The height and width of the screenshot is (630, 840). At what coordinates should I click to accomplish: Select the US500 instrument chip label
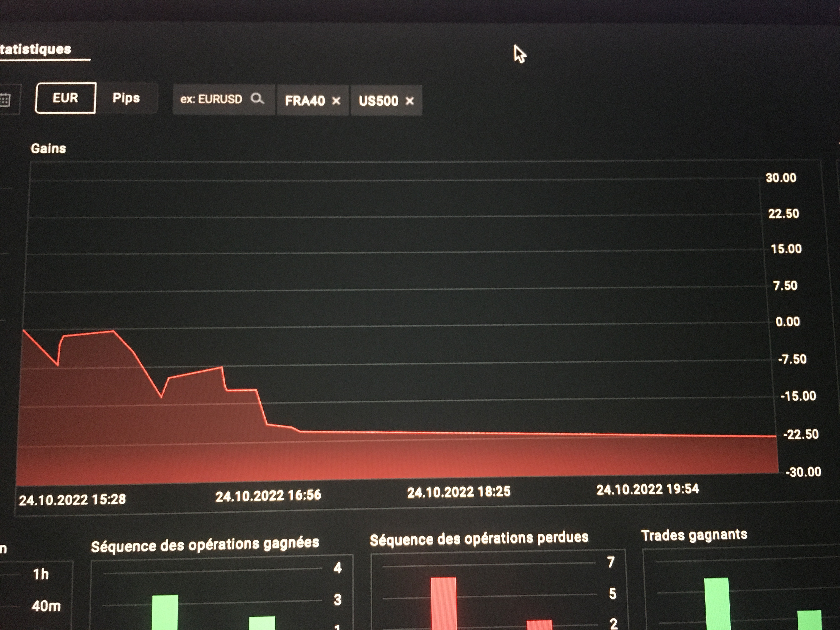pos(378,101)
